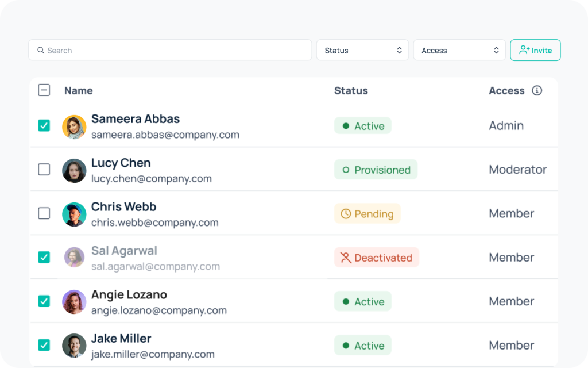Expand the Access filter dropdown
The height and width of the screenshot is (368, 588).
pyautogui.click(x=459, y=51)
